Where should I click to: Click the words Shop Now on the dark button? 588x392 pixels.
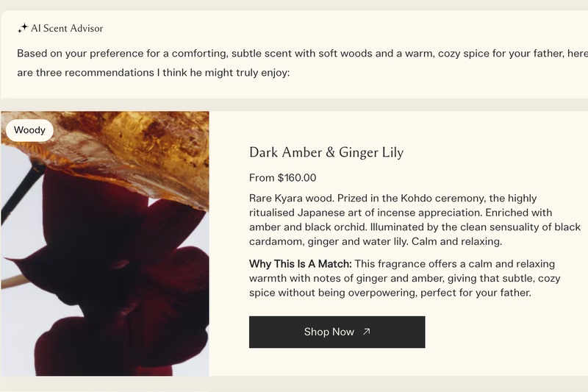(329, 332)
